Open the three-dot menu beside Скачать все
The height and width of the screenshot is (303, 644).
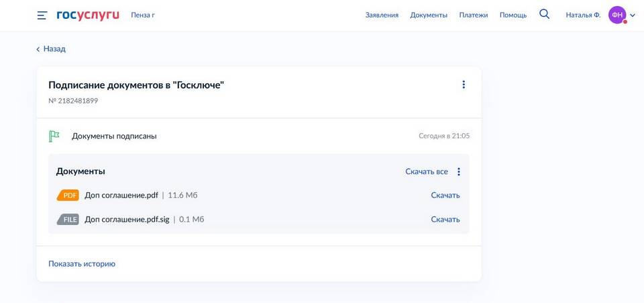[459, 172]
